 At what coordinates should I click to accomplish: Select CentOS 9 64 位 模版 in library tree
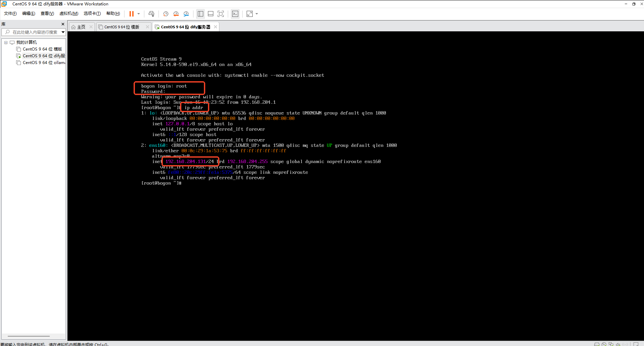tap(42, 49)
